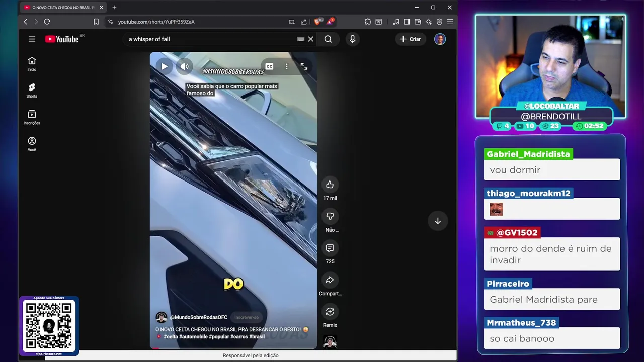Screen dimensions: 644x362
Task: Open the Brave Wallet icon
Action: pos(418,22)
